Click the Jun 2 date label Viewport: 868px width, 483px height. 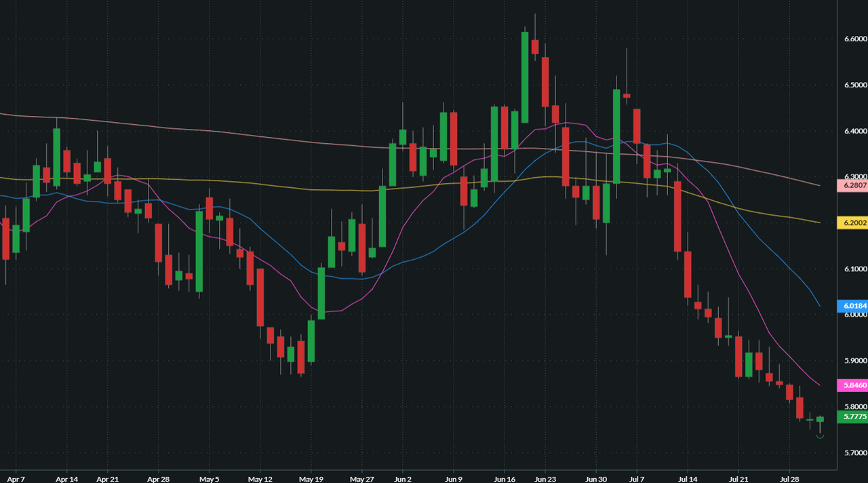[x=403, y=478]
